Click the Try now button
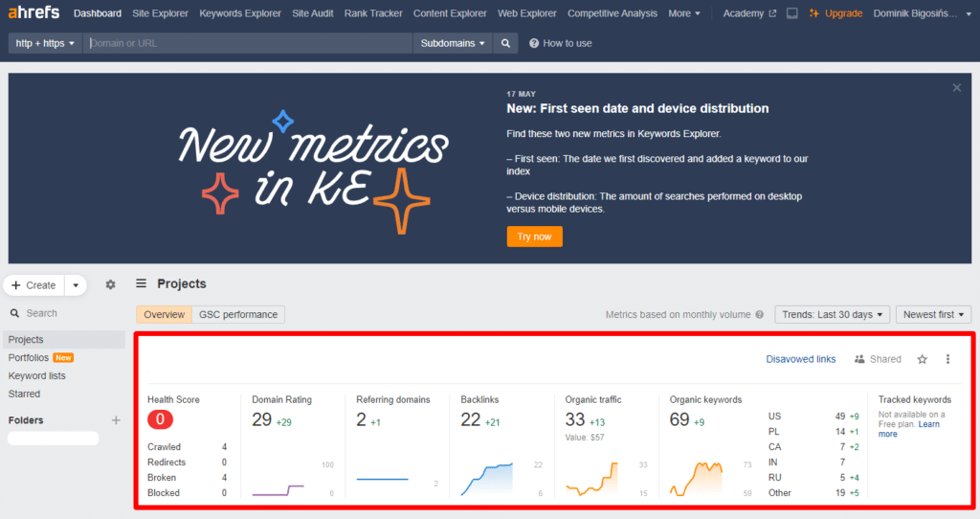 [534, 237]
